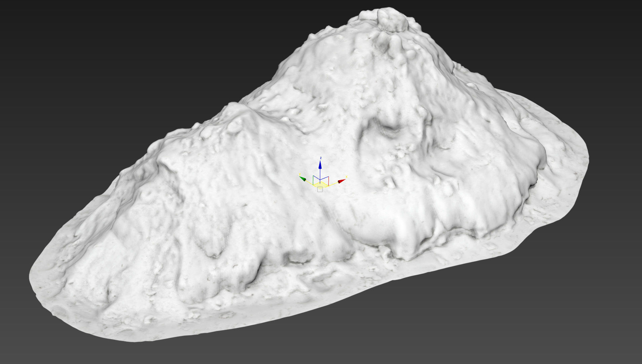Grab the blue Z-axis arrow of the move gizmo
Viewport: 642px width, 364px height.
[320, 165]
